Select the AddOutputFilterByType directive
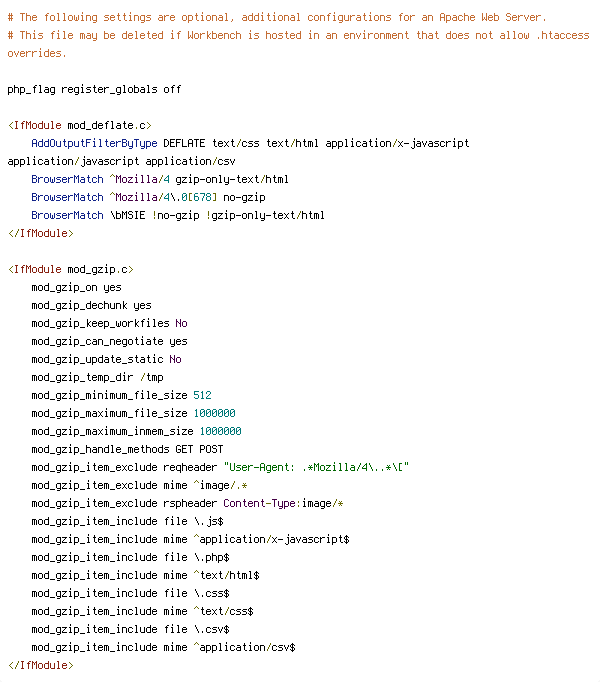This screenshot has height=682, width=600. (94, 143)
